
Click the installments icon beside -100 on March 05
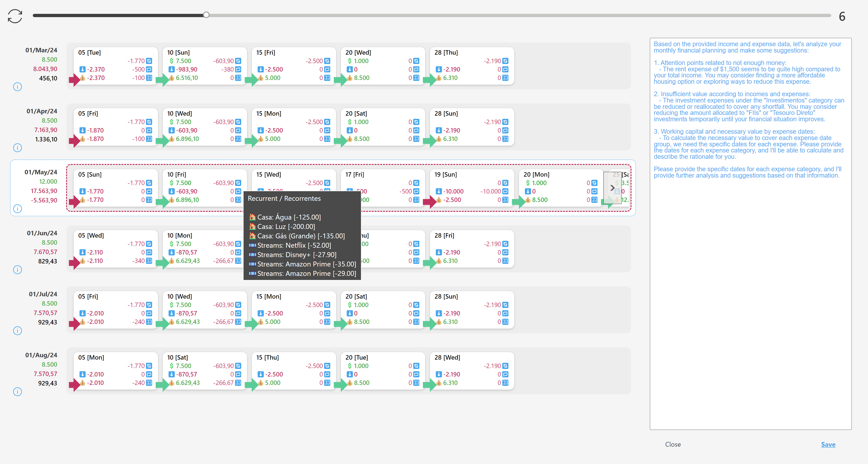click(149, 78)
